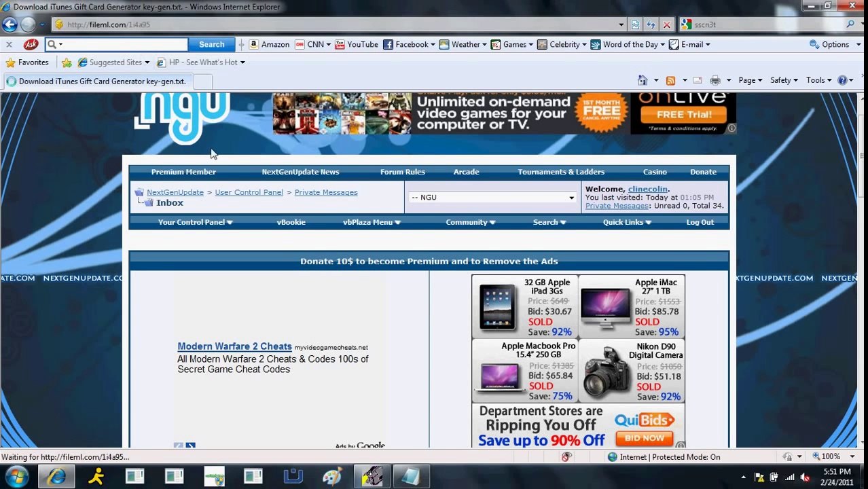Viewport: 868px width, 489px height.
Task: Click the Compatibility View icon in address bar
Action: (x=635, y=24)
